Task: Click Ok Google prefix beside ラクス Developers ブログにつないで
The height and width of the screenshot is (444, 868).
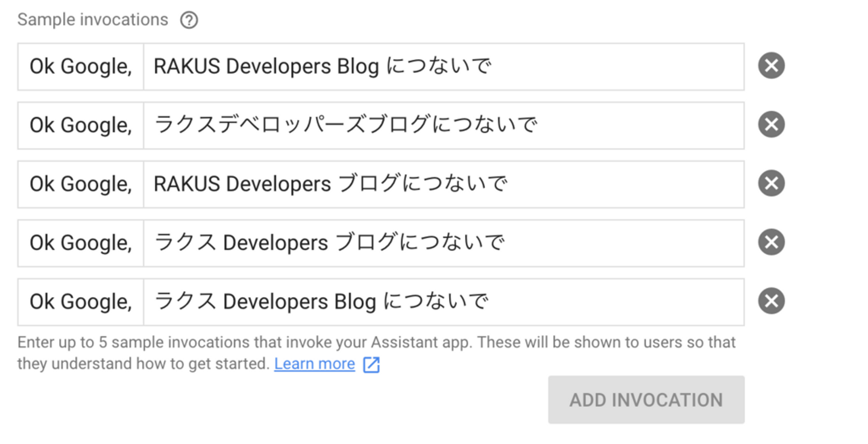Action: 81,243
